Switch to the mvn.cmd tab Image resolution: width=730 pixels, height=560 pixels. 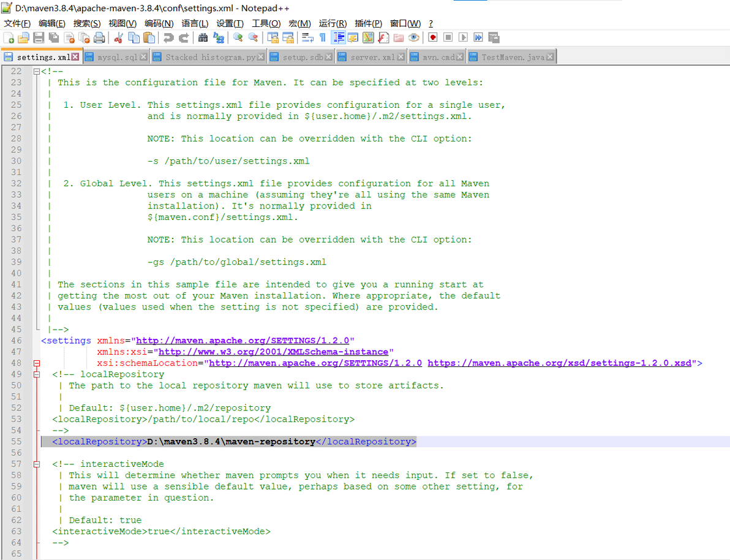point(438,57)
